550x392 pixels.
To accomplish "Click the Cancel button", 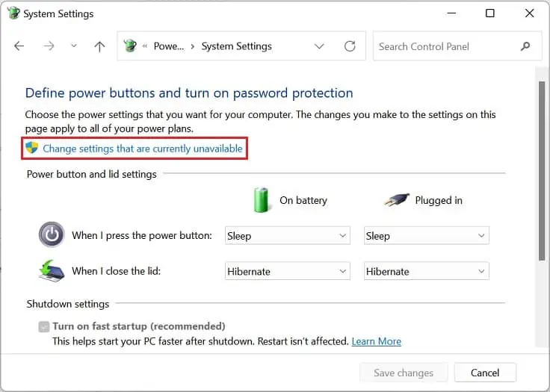I will pos(484,373).
